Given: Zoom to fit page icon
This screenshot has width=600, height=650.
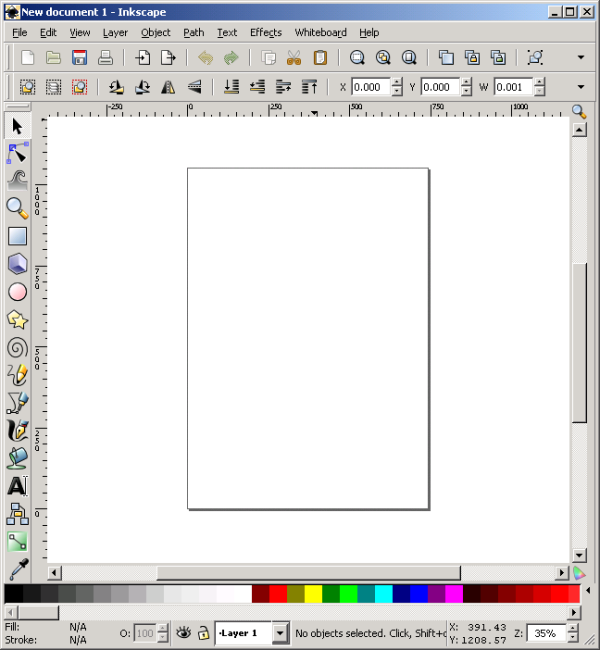Looking at the screenshot, I should pyautogui.click(x=409, y=58).
